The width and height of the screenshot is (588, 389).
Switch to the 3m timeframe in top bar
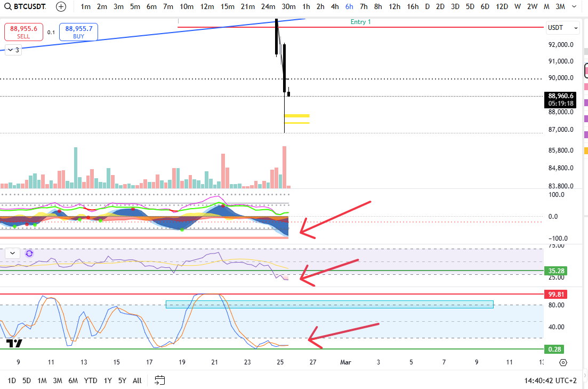118,6
